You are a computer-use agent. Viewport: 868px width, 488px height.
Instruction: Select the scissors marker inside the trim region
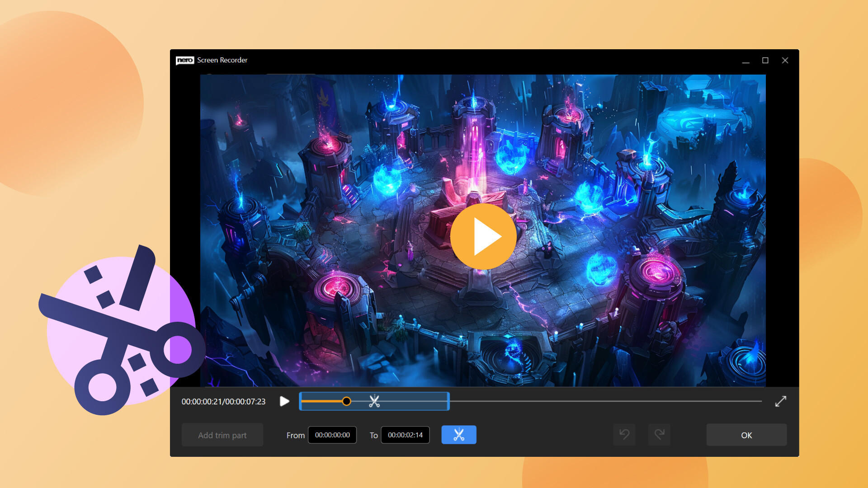tap(374, 401)
